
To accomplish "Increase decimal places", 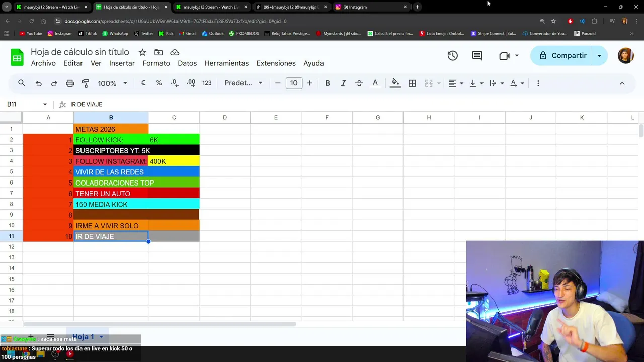I will (191, 83).
